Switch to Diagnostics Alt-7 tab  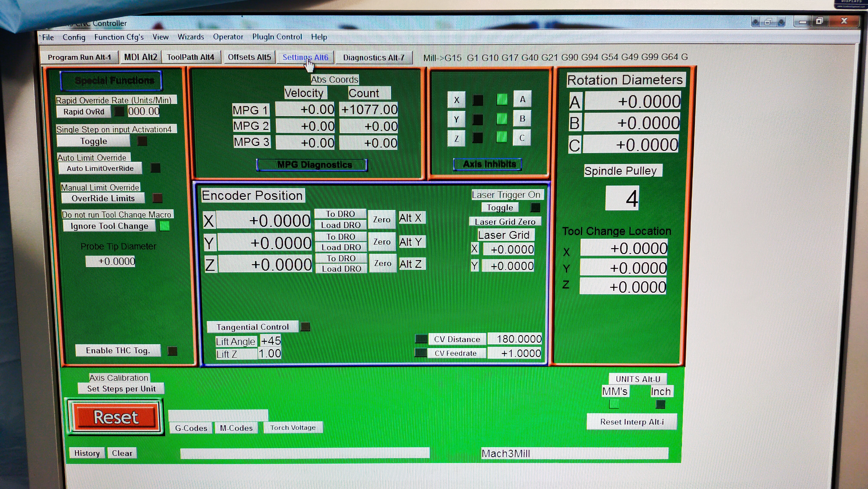point(373,58)
